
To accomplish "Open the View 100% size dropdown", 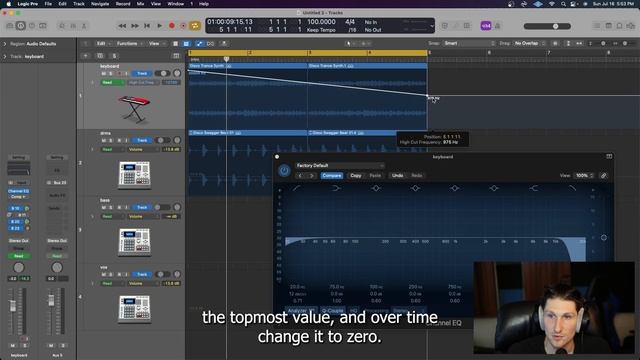I will point(584,176).
